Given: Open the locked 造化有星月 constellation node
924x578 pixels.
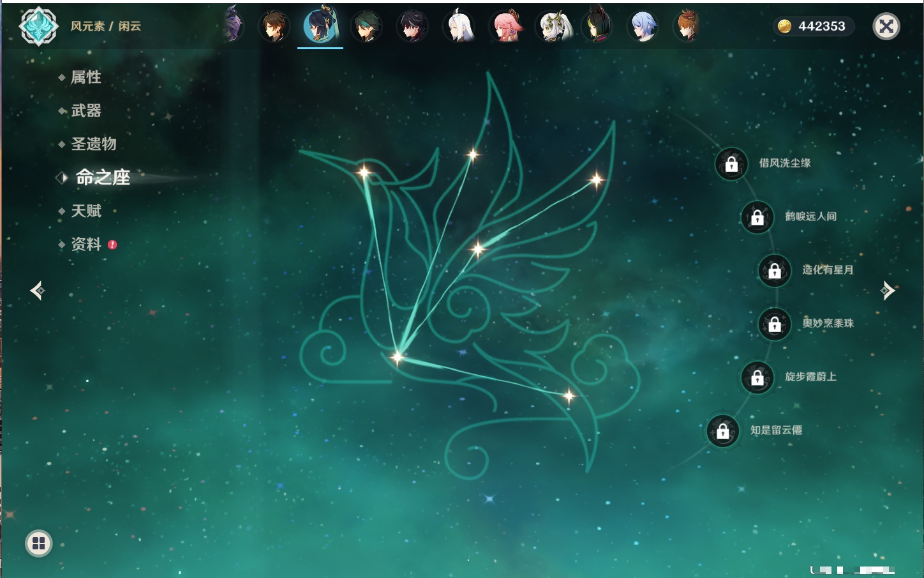Looking at the screenshot, I should (x=775, y=271).
